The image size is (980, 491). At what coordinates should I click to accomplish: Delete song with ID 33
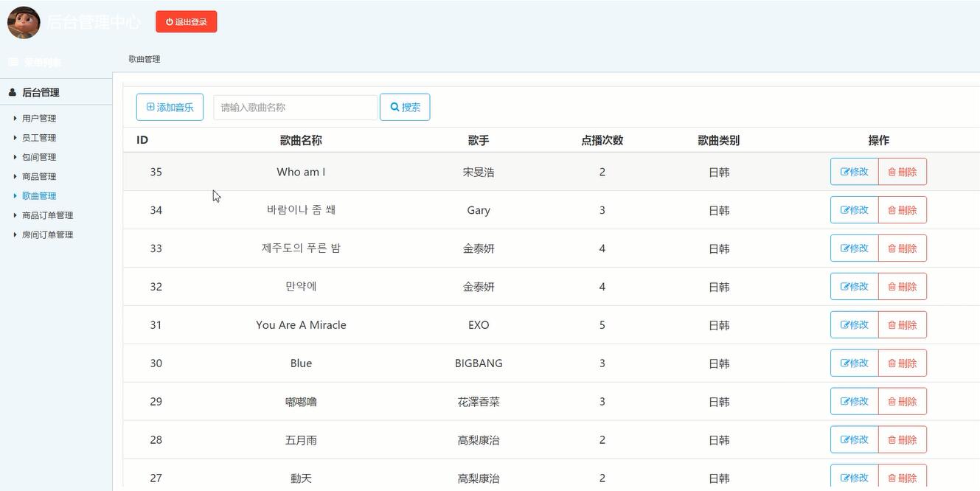[903, 248]
